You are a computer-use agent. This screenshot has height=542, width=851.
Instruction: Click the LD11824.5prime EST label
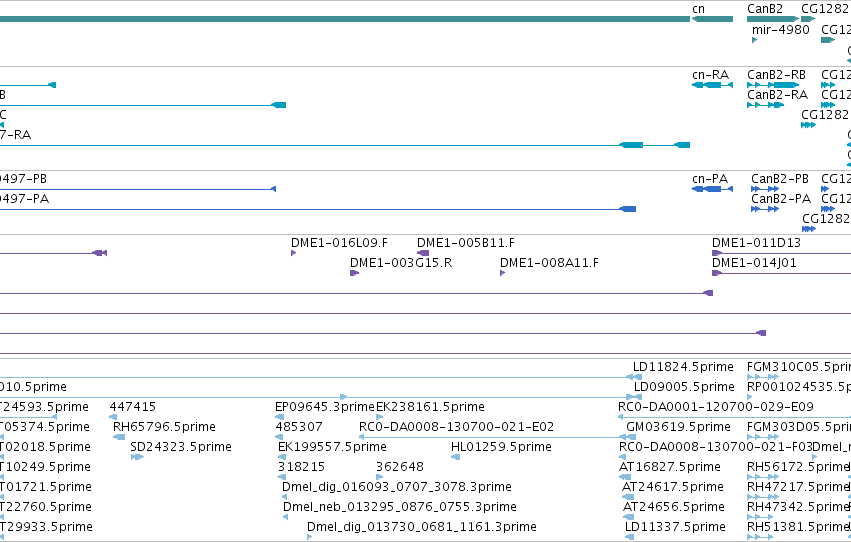click(x=683, y=367)
